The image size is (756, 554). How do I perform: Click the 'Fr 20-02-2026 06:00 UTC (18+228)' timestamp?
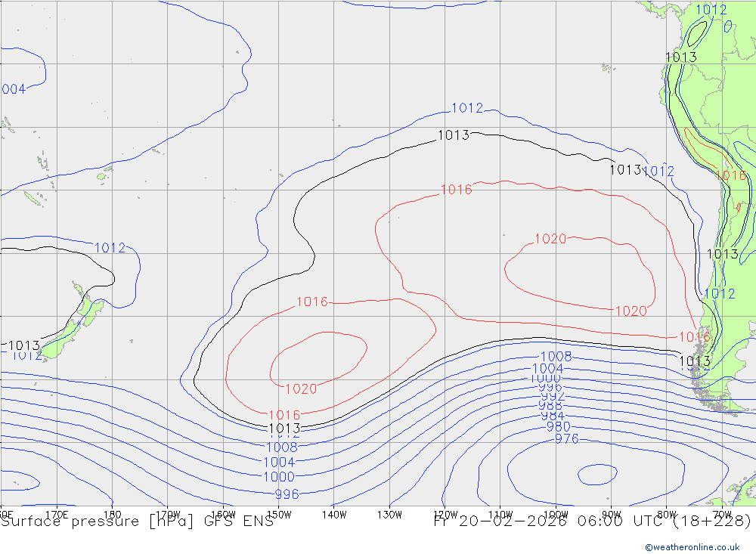tap(593, 522)
